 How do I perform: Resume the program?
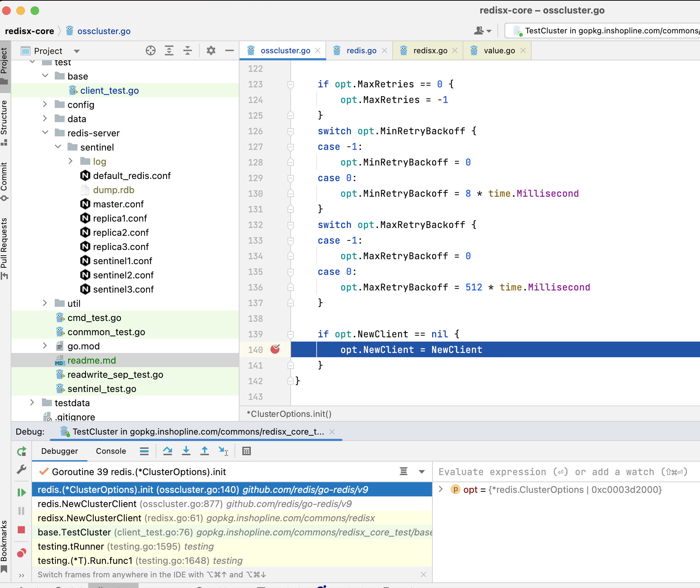pos(22,492)
